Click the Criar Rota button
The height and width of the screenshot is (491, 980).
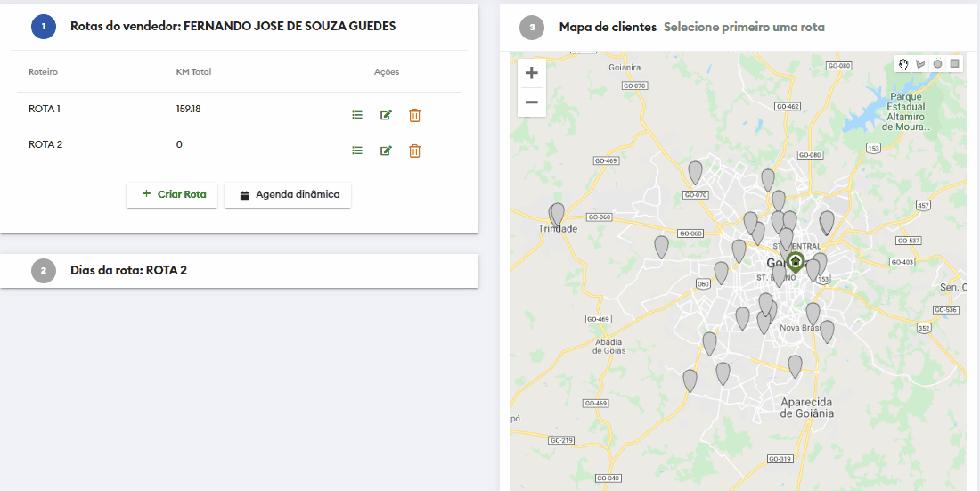coord(172,194)
